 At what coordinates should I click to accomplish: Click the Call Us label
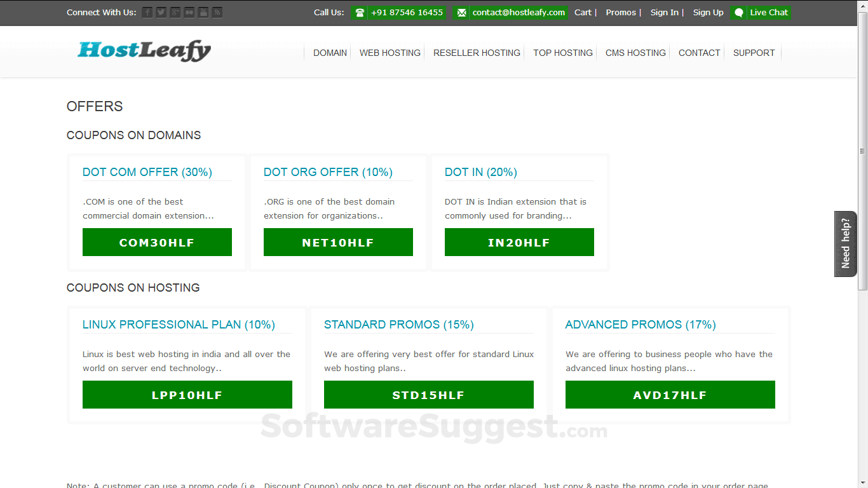329,13
